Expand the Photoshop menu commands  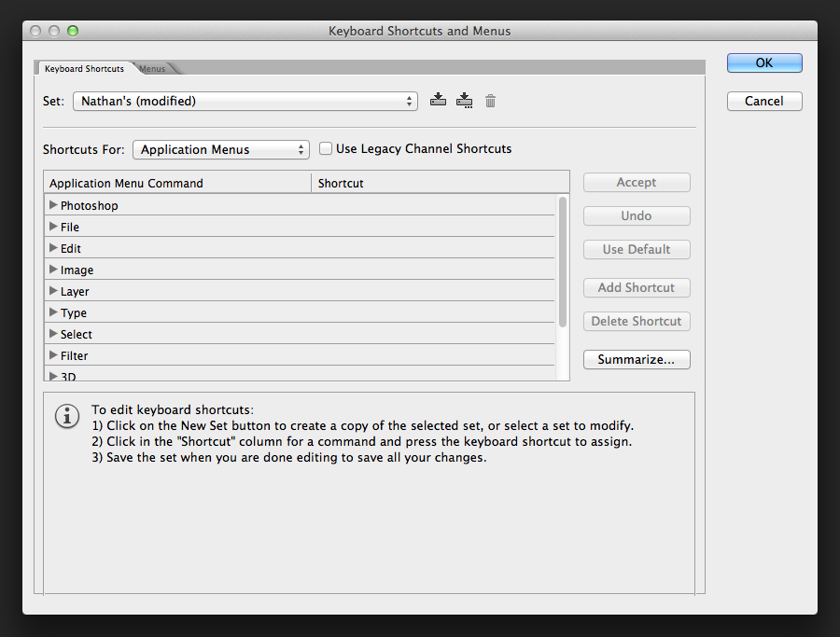[53, 205]
